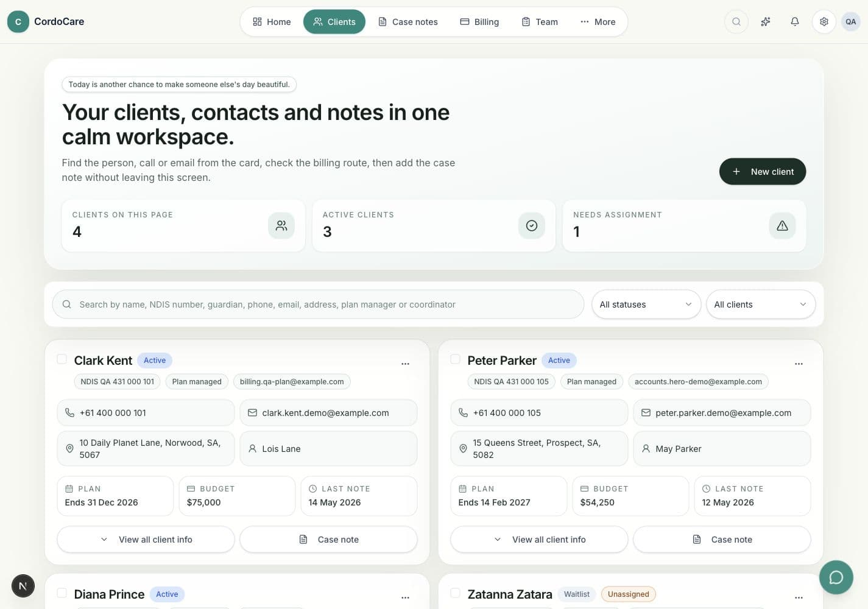Select the Clients tab
The height and width of the screenshot is (609, 868).
tap(334, 22)
